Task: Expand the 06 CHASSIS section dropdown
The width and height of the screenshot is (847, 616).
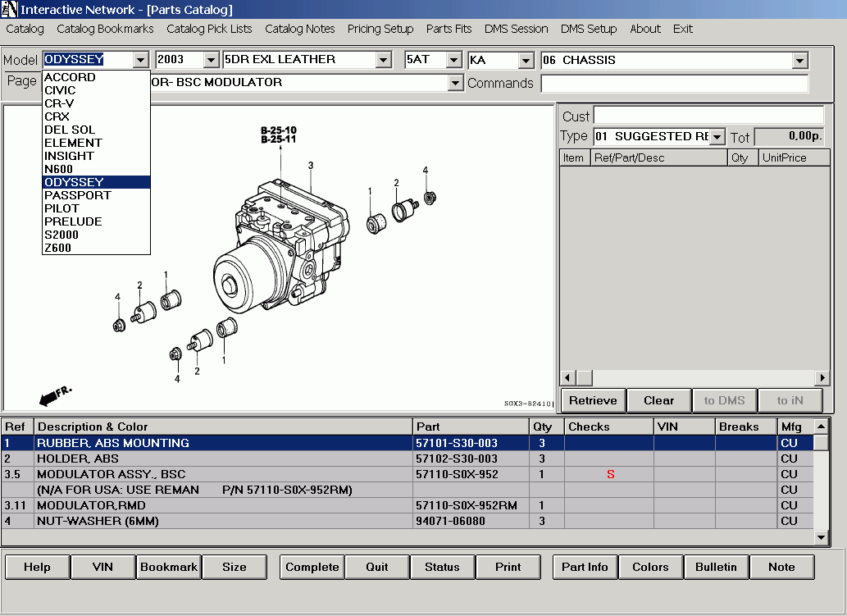Action: (x=800, y=60)
